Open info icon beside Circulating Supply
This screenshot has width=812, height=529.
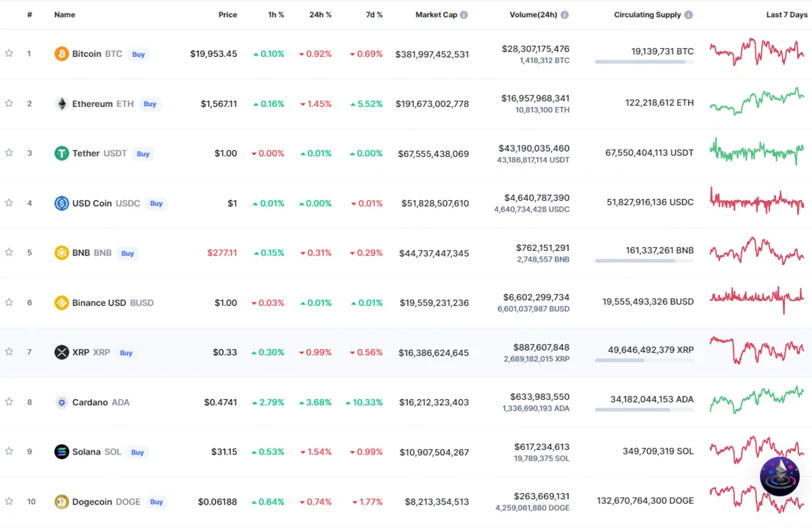pyautogui.click(x=688, y=15)
